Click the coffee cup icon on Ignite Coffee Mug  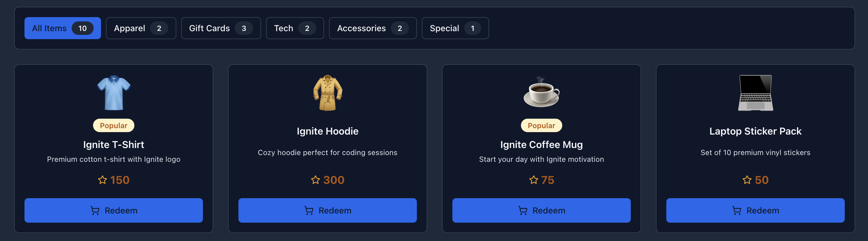coord(542,94)
